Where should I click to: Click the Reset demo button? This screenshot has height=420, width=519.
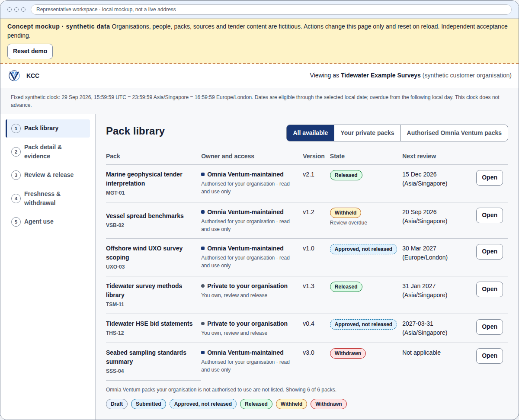30,51
